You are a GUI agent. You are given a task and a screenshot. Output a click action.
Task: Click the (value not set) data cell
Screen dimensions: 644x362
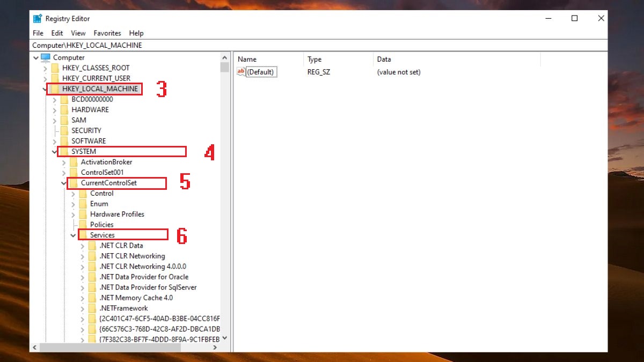(x=399, y=72)
